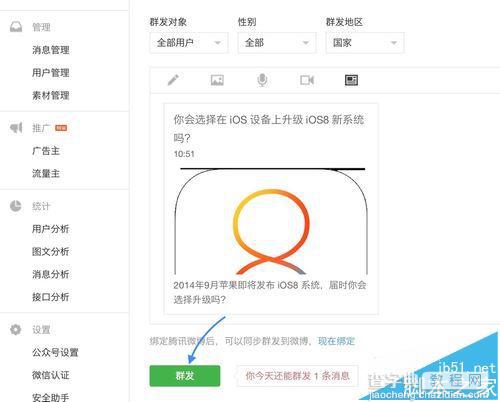500x402 pixels.
Task: Open 接口分析 in the sidebar
Action: [51, 297]
